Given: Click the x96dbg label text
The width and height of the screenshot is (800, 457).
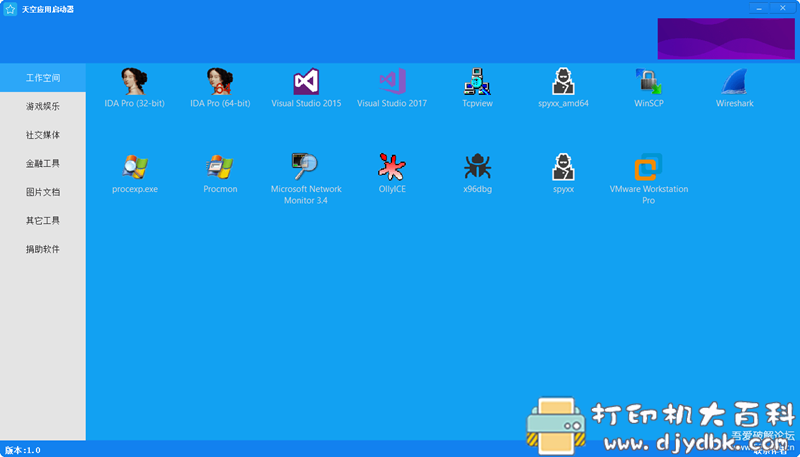Looking at the screenshot, I should [478, 189].
